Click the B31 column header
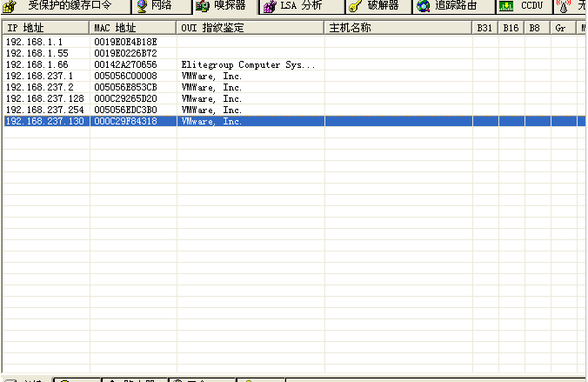This screenshot has width=588, height=382. [x=484, y=28]
